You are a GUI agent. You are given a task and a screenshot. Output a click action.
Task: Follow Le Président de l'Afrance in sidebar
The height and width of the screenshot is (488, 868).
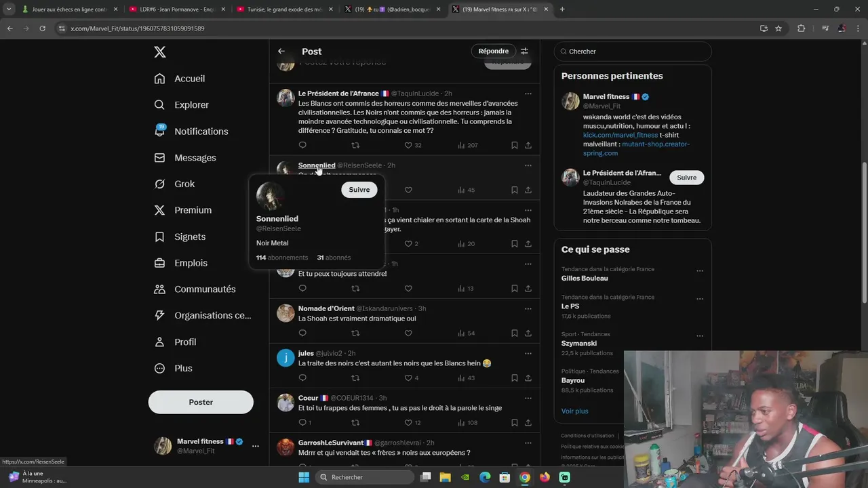[687, 178]
